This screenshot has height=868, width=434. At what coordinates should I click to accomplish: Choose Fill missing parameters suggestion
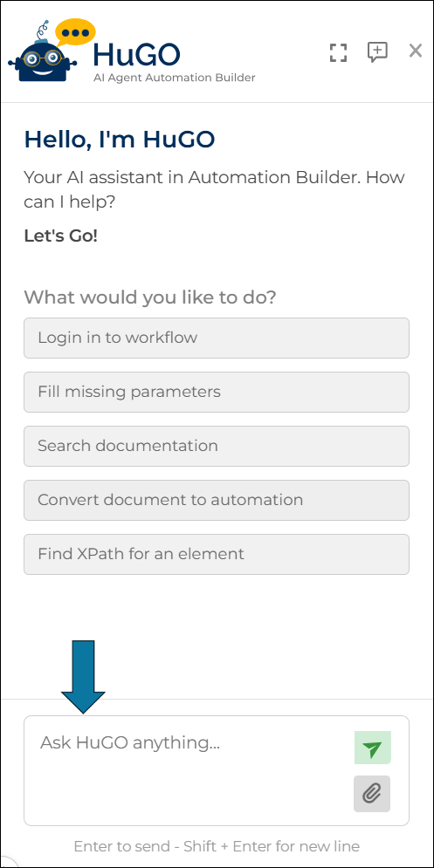click(x=217, y=392)
